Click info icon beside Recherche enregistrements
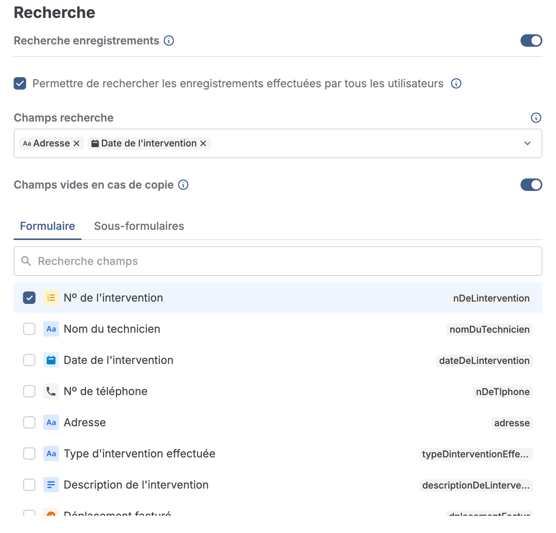 (x=169, y=41)
